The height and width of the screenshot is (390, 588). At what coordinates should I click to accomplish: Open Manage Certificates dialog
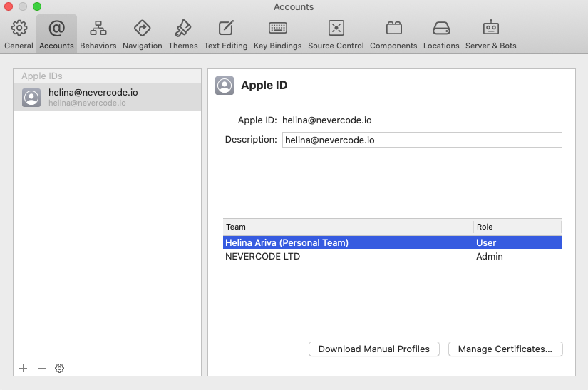(505, 349)
